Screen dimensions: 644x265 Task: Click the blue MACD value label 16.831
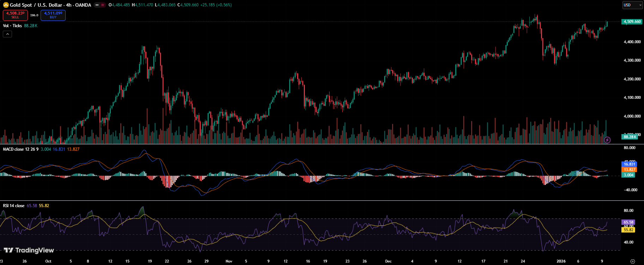click(629, 164)
